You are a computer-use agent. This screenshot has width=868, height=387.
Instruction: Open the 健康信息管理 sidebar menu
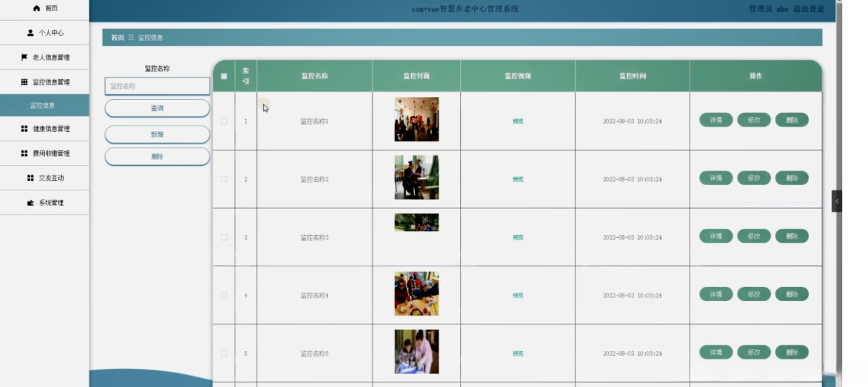[x=44, y=129]
